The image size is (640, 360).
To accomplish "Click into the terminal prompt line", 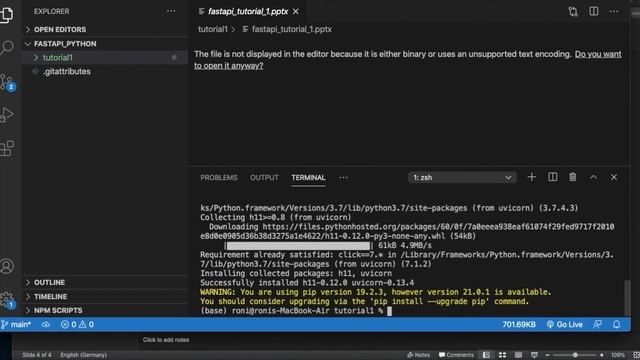I will [296, 311].
